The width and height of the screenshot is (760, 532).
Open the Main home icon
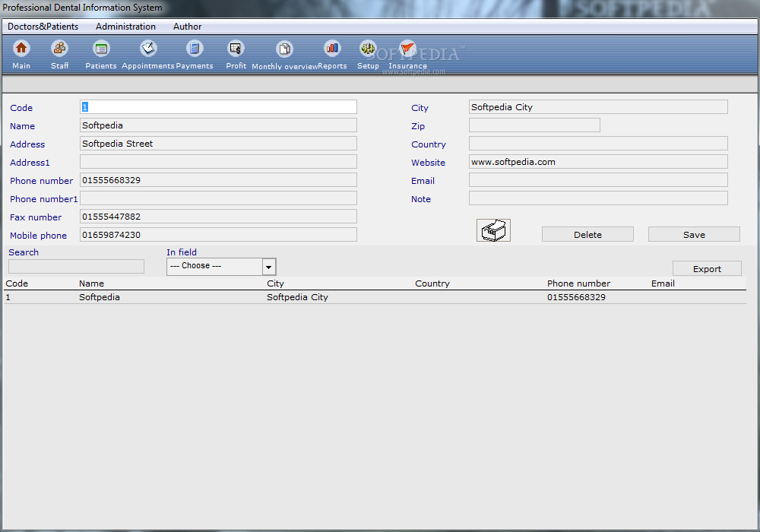21,49
